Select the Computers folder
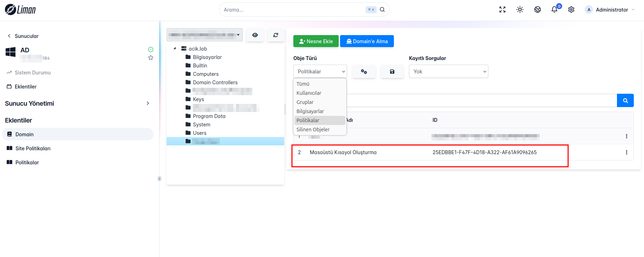 (206, 74)
